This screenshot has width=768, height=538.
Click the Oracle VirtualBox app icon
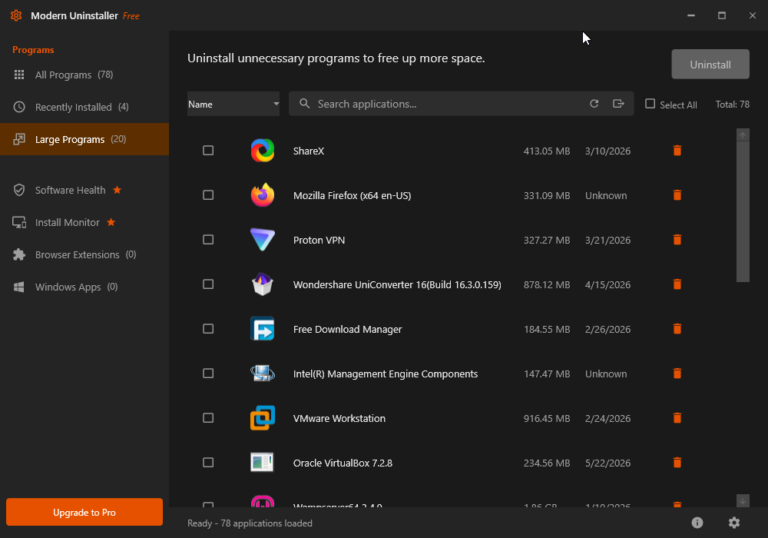[262, 463]
